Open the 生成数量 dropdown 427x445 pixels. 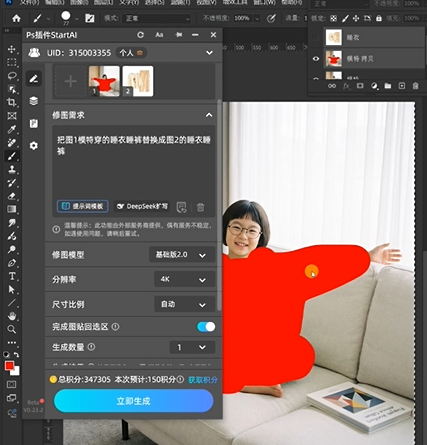click(192, 347)
